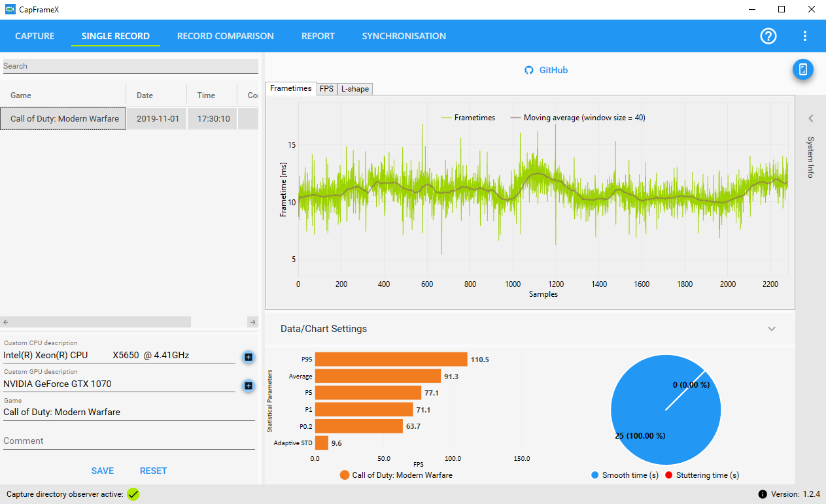Click the blue floating phone-layout button
Image resolution: width=826 pixels, height=504 pixels.
(803, 69)
